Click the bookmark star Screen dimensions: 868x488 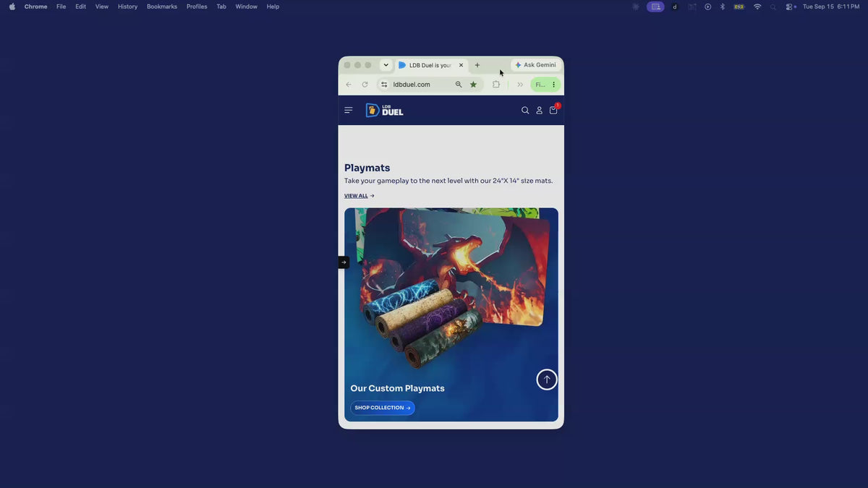click(473, 85)
